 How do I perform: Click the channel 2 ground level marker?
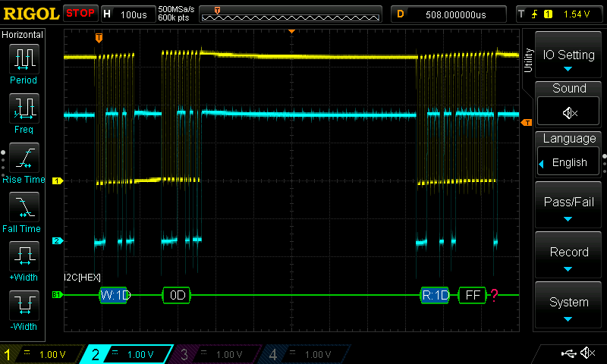58,240
